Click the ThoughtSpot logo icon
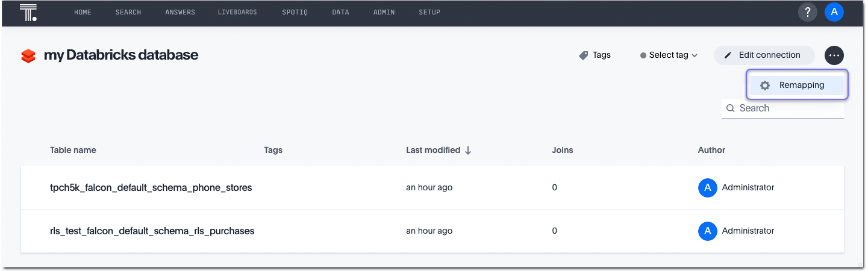This screenshot has width=868, height=271. point(28,13)
